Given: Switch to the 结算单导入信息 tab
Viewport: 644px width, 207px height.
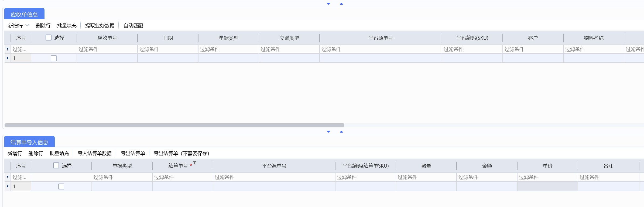Looking at the screenshot, I should click(x=29, y=142).
